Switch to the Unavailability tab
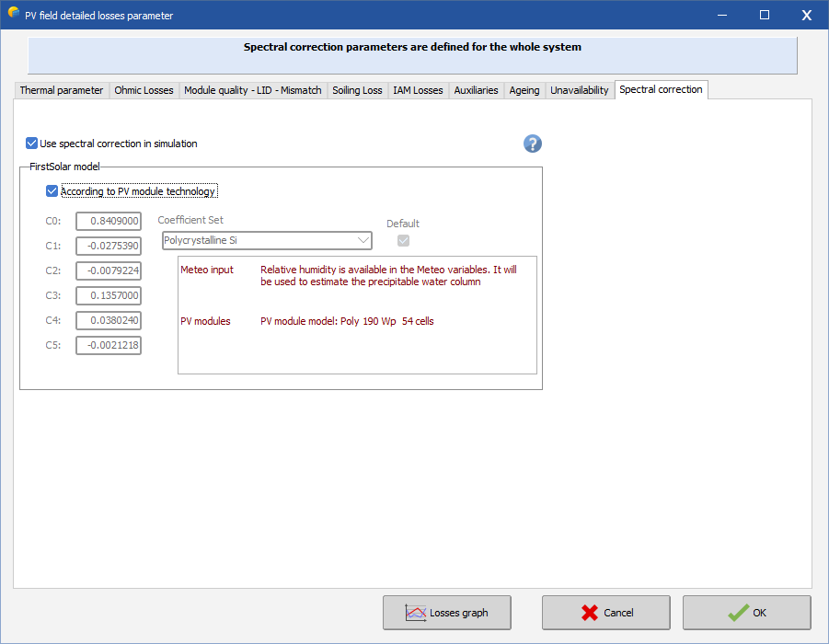 pos(580,90)
